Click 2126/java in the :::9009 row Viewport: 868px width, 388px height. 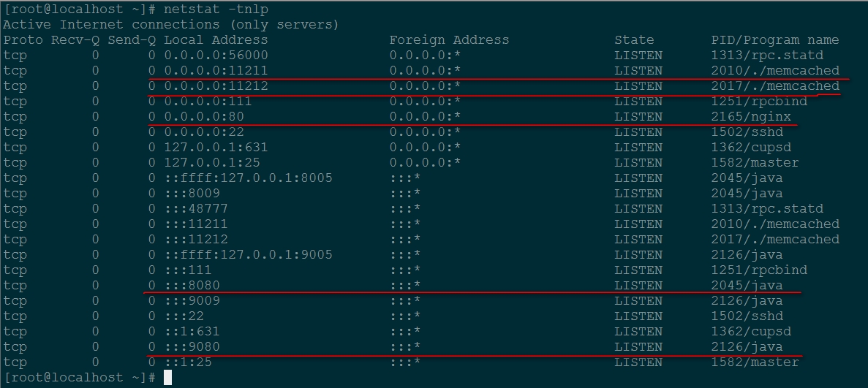747,301
